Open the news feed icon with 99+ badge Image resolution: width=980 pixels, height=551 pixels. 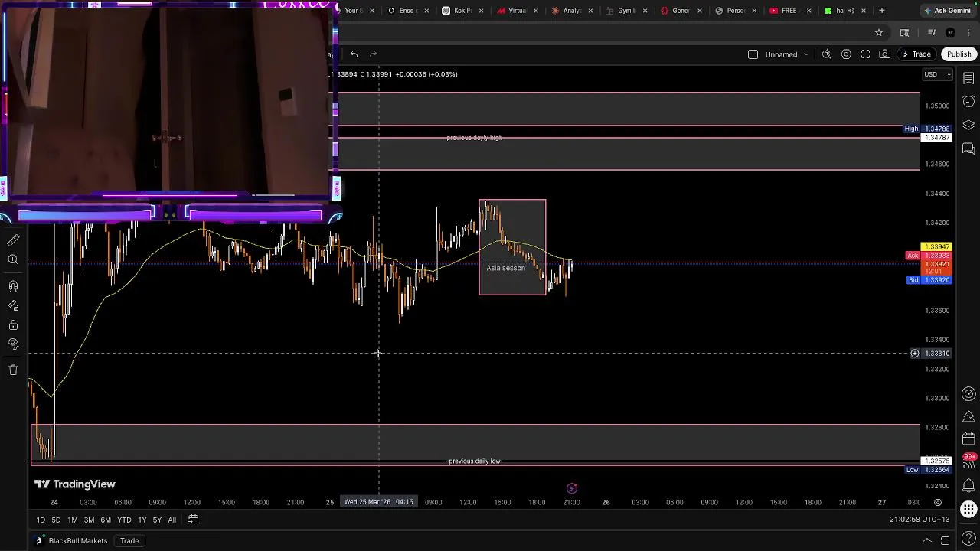(x=969, y=461)
